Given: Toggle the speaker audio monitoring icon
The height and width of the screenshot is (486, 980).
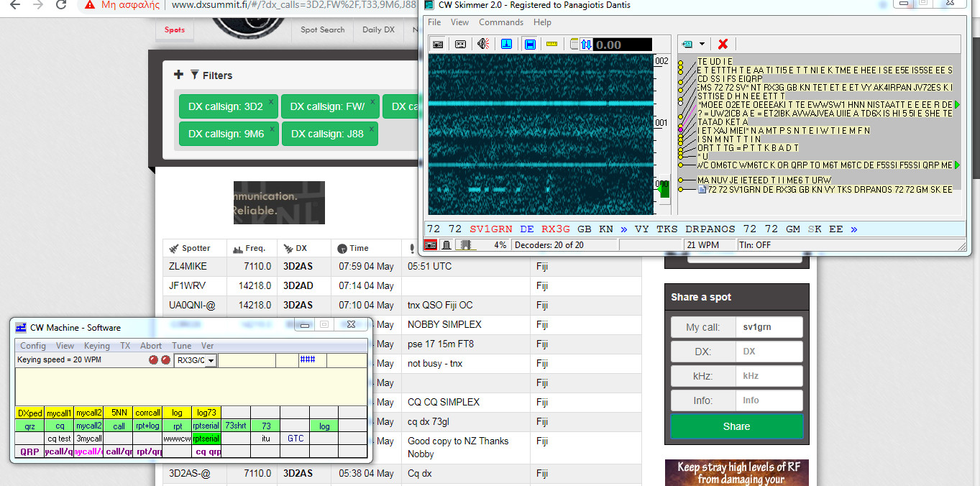Looking at the screenshot, I should tap(482, 44).
